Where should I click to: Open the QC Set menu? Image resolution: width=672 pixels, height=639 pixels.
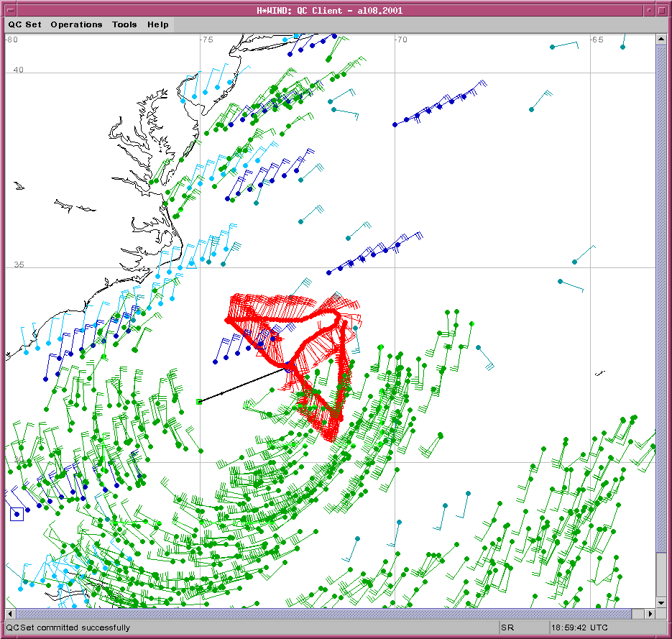[x=25, y=24]
